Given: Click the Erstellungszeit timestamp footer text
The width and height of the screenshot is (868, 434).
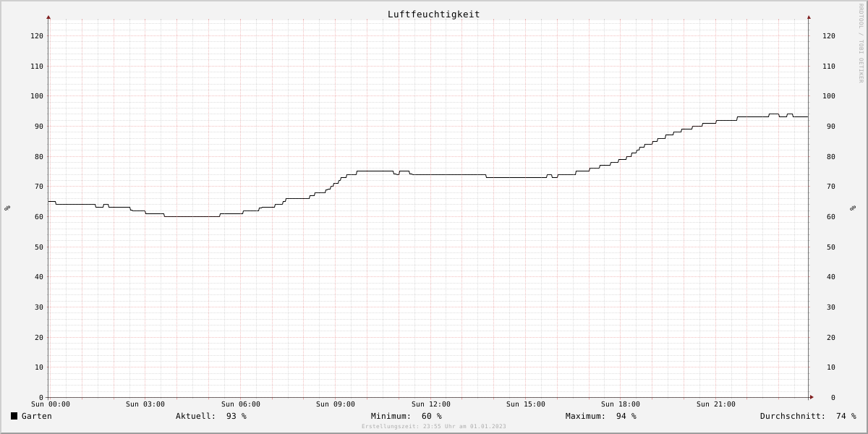Looking at the screenshot, I should tap(434, 427).
